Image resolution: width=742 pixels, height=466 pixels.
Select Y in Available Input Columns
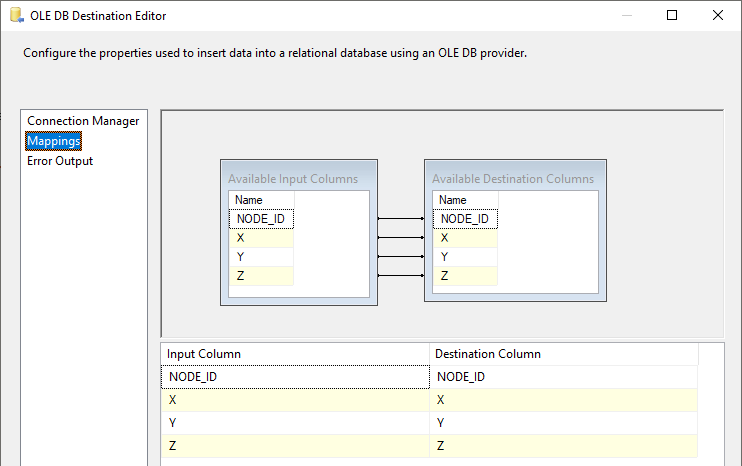click(x=261, y=257)
